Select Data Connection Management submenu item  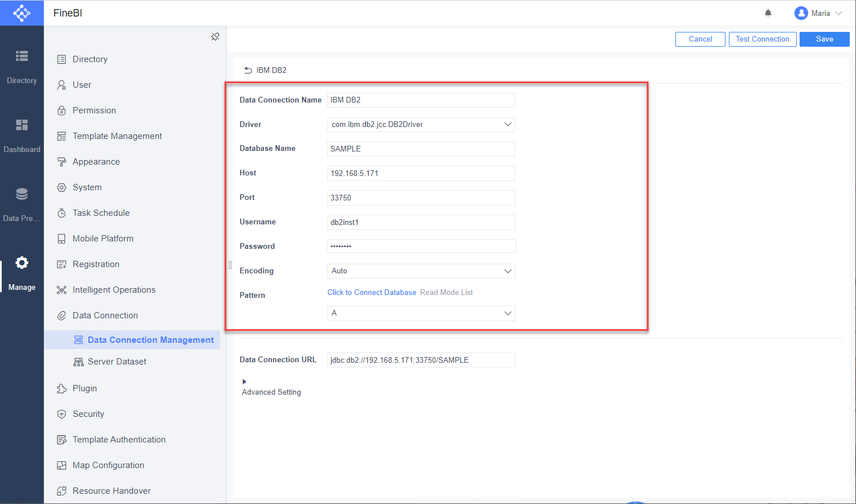pos(132,340)
